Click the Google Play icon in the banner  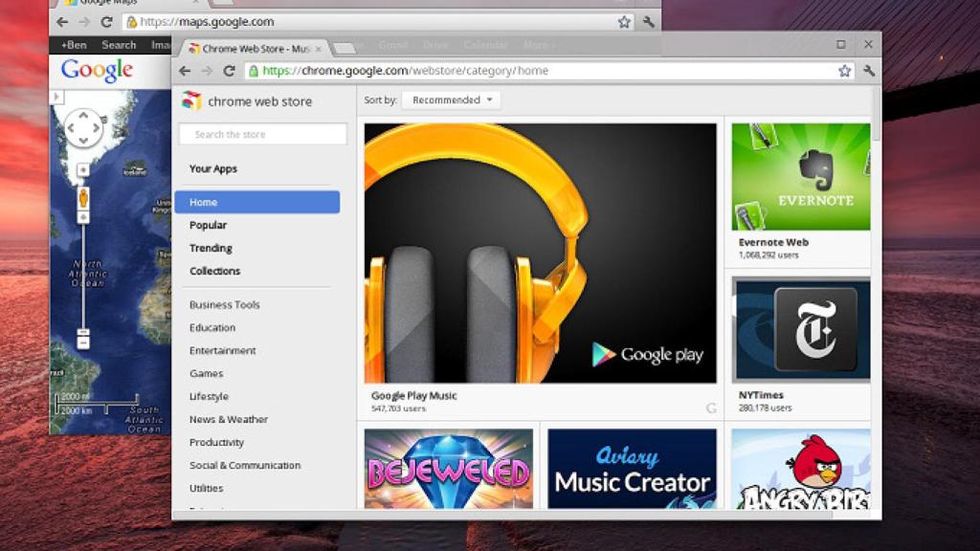point(603,353)
